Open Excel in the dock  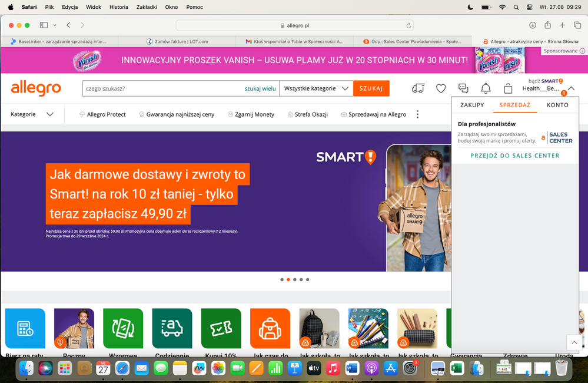coord(456,368)
